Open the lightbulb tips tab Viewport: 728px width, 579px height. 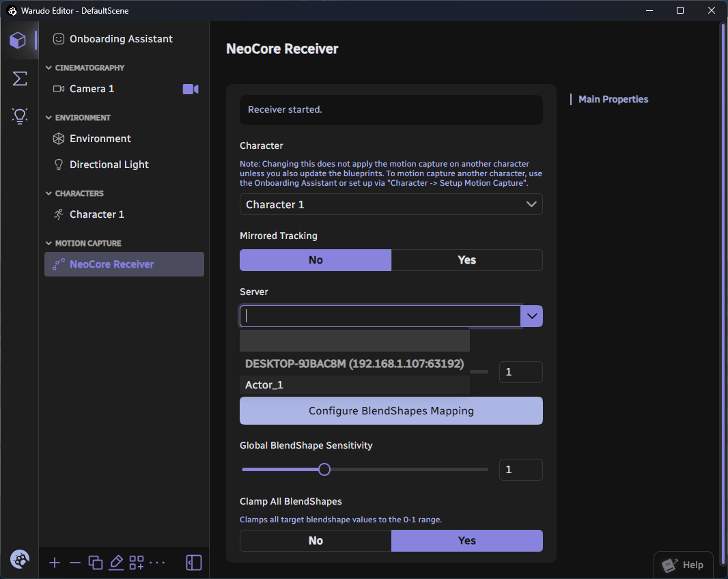click(20, 116)
